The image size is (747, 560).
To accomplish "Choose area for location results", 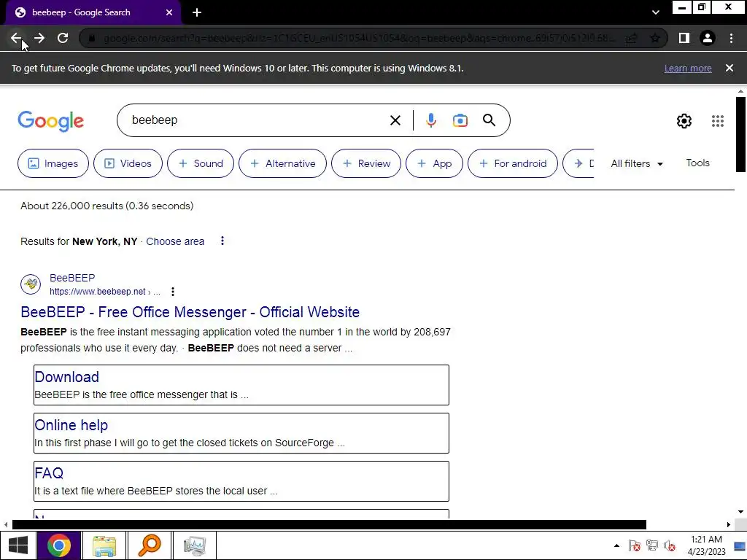I will (175, 241).
